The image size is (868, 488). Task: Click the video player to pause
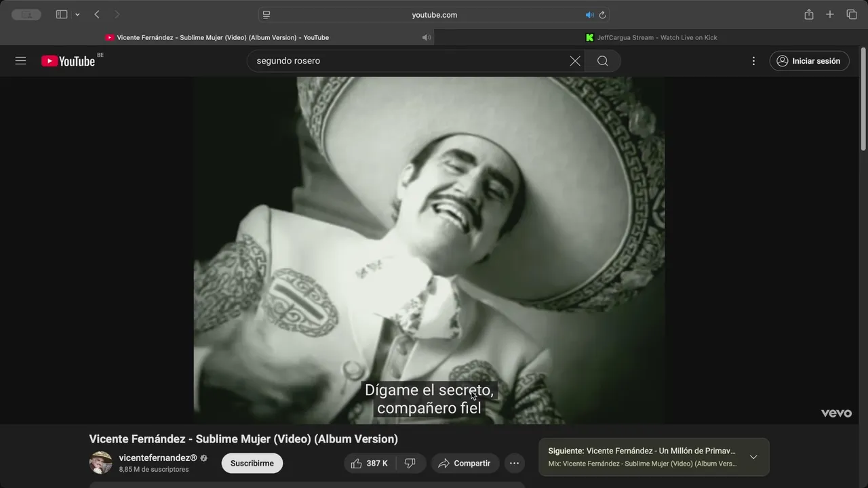coord(429,250)
